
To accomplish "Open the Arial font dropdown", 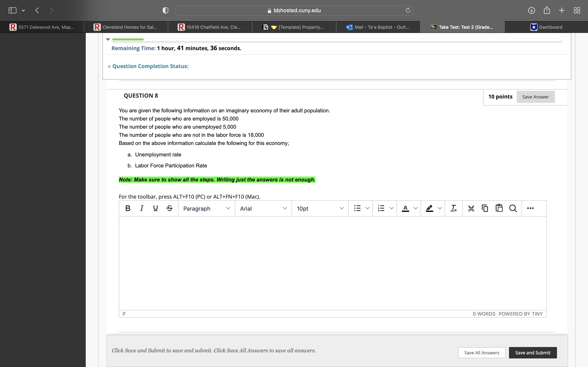I will [x=263, y=209].
